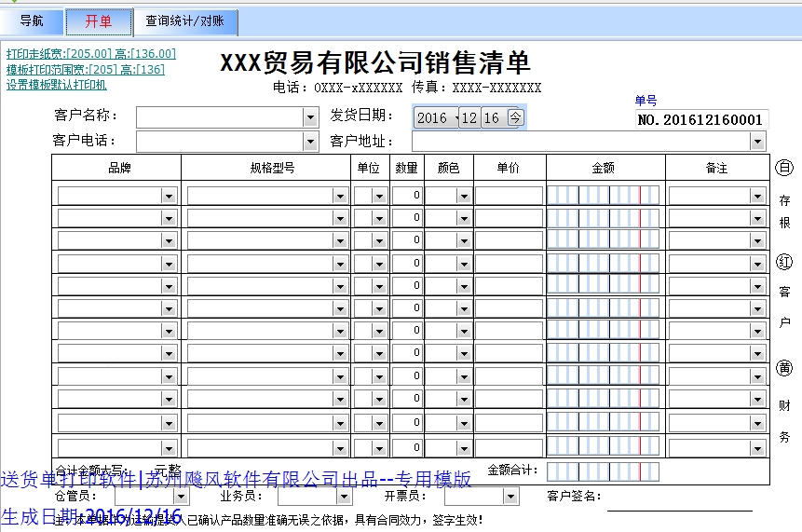Expand the 开票员 dropdown
Image resolution: width=802 pixels, height=532 pixels.
coord(510,497)
